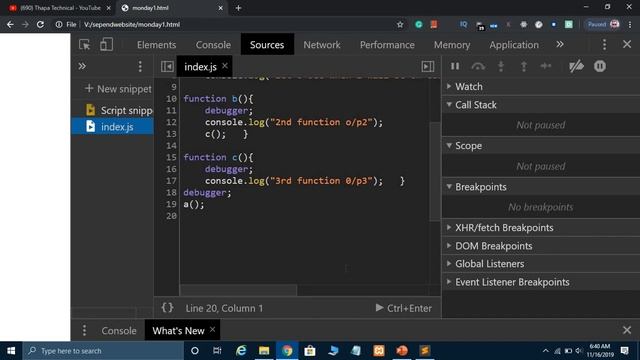Click line number 19 gutter
The height and width of the screenshot is (360, 640).
tap(171, 204)
